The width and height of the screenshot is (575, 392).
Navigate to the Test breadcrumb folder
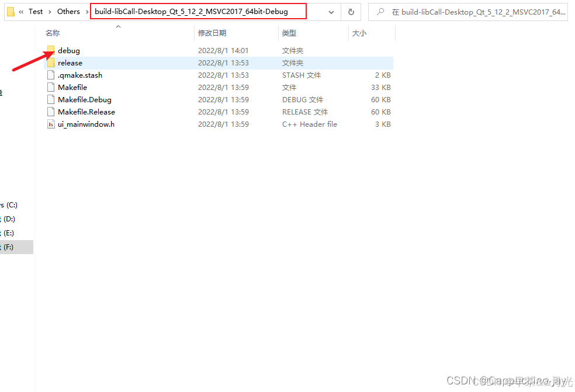click(36, 12)
